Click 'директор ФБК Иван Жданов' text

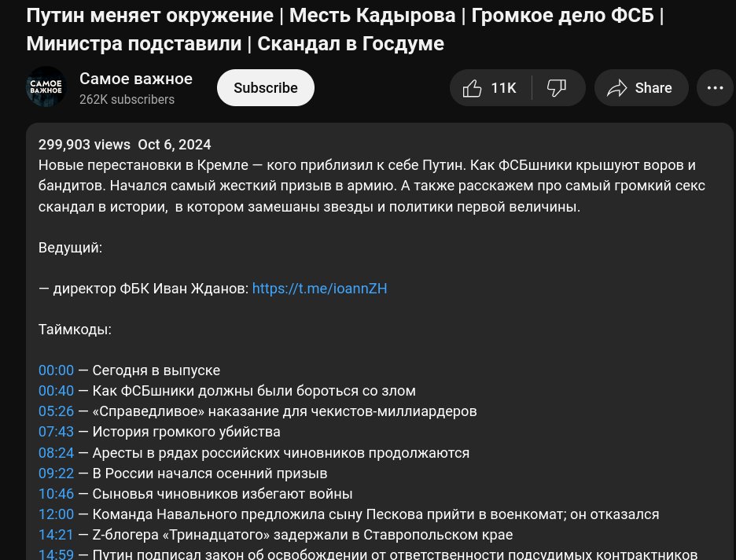pos(151,288)
